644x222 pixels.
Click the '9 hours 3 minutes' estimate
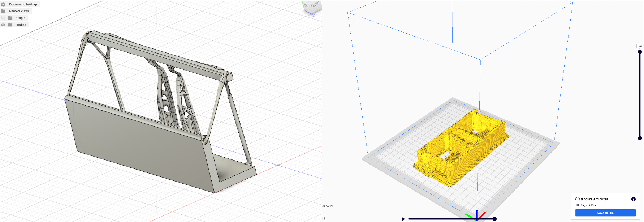594,199
